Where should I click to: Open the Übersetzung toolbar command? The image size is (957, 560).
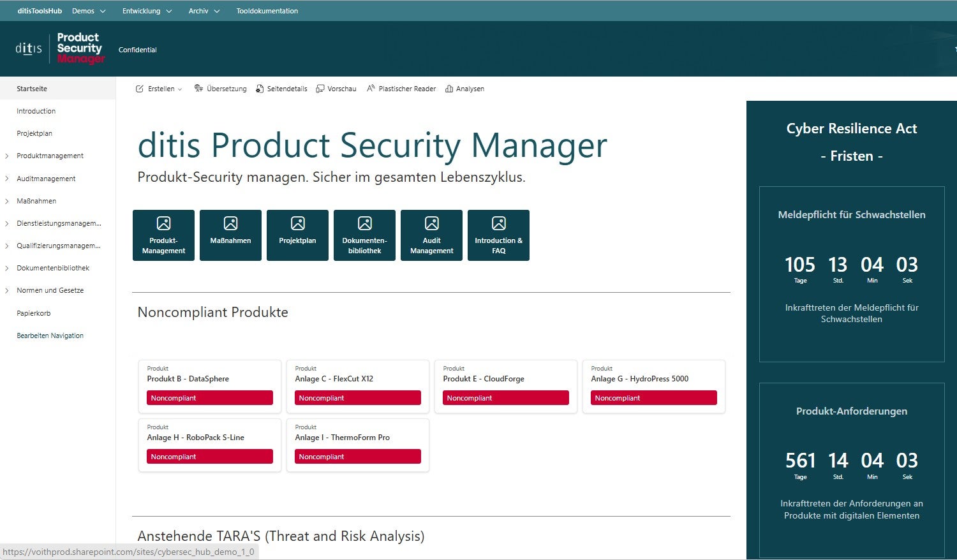point(221,89)
